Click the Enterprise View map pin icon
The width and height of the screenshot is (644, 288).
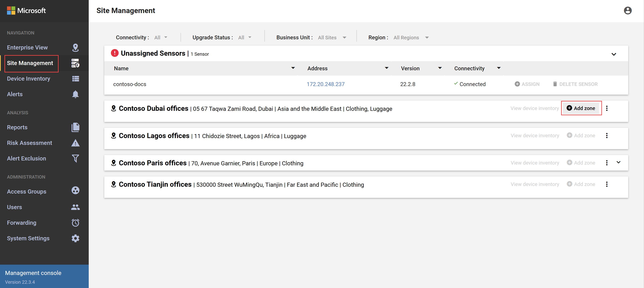(x=75, y=48)
